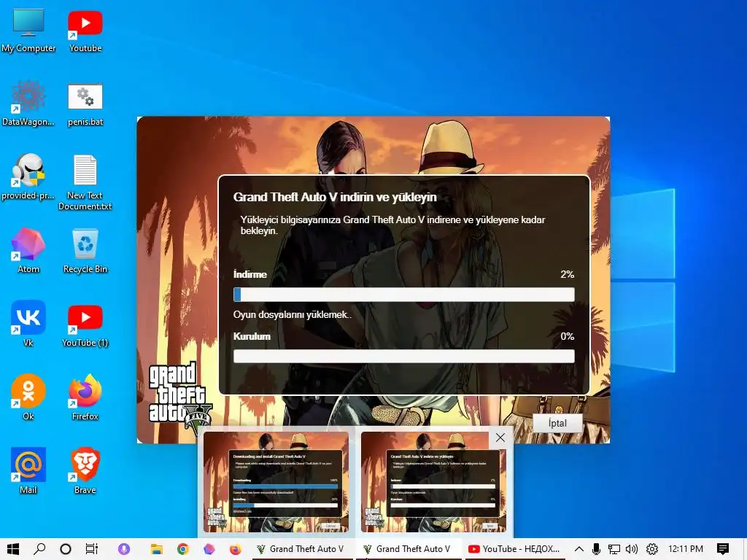Click the '0%' install percentage

pyautogui.click(x=567, y=336)
